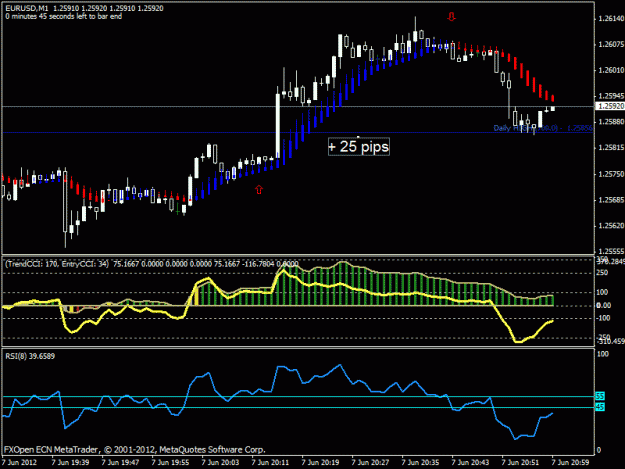Image resolution: width=625 pixels, height=469 pixels.
Task: Click CCI scale value 100
Action: tap(602, 292)
